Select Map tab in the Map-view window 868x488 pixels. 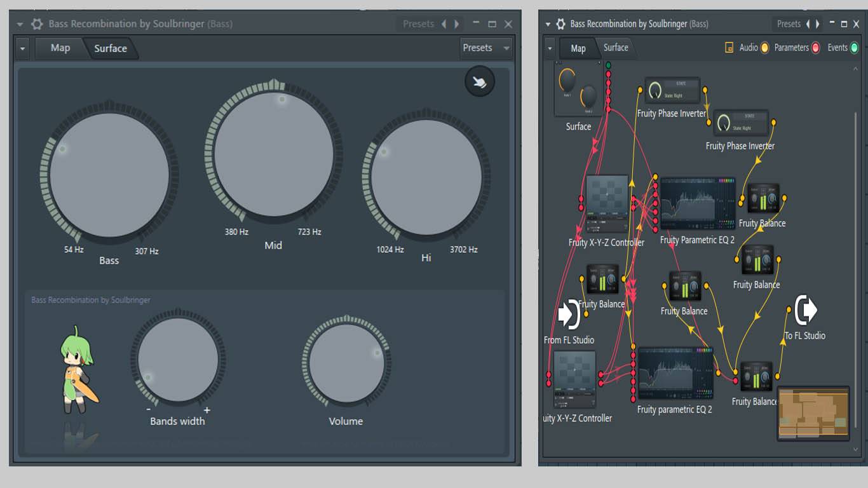click(x=578, y=48)
